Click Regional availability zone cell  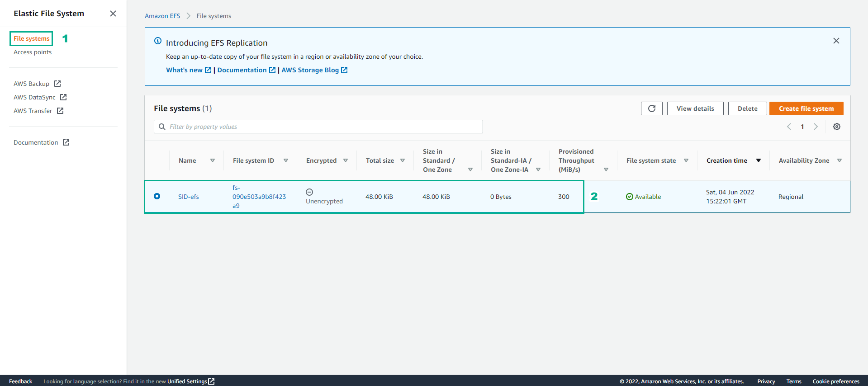point(791,197)
